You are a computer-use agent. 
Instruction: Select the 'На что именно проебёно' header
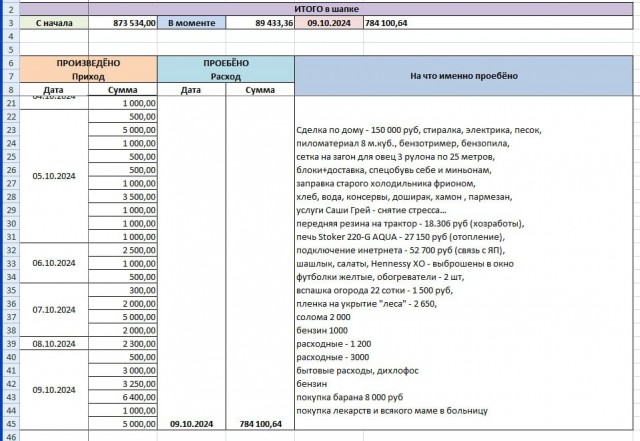click(464, 76)
